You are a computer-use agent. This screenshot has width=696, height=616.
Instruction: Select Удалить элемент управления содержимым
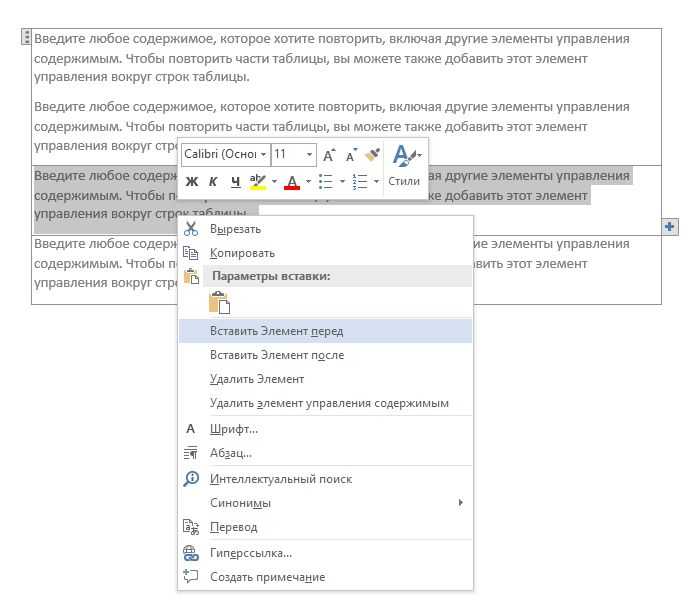(325, 403)
